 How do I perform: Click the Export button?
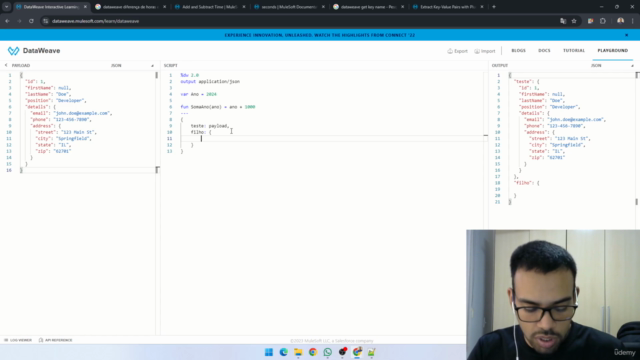click(x=457, y=51)
